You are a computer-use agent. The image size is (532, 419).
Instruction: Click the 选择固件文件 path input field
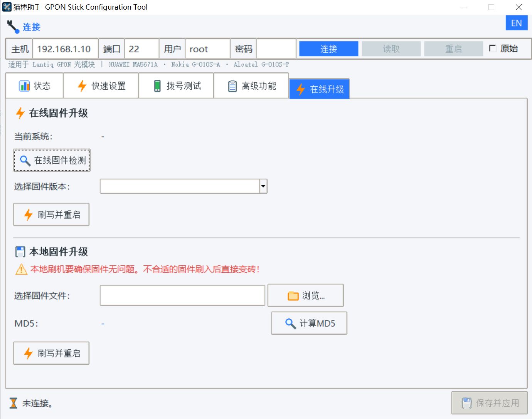click(x=182, y=295)
